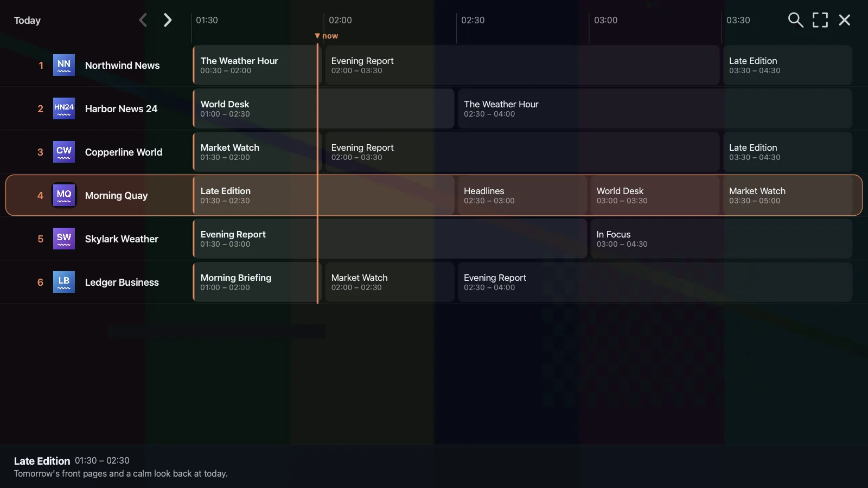Select Headlines 02:30 on Morning Quay
The height and width of the screenshot is (488, 868).
522,195
